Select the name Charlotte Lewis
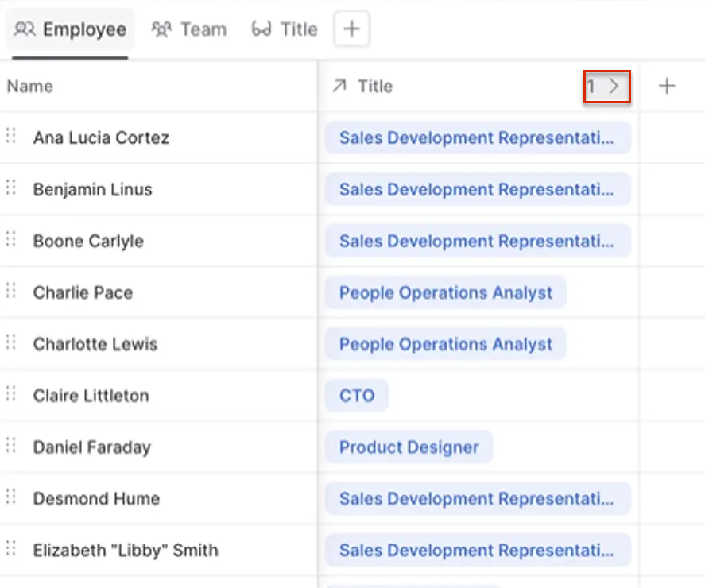 (95, 344)
